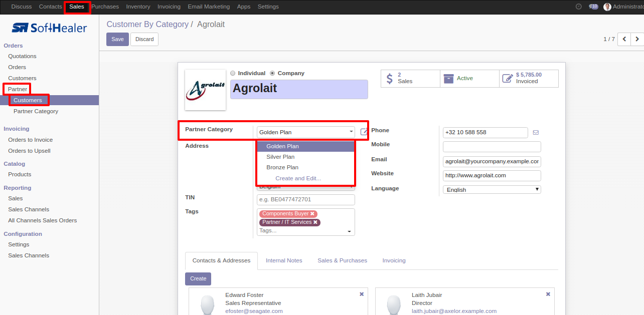Open the activities clock icon in top bar
The height and width of the screenshot is (315, 644).
tap(578, 7)
